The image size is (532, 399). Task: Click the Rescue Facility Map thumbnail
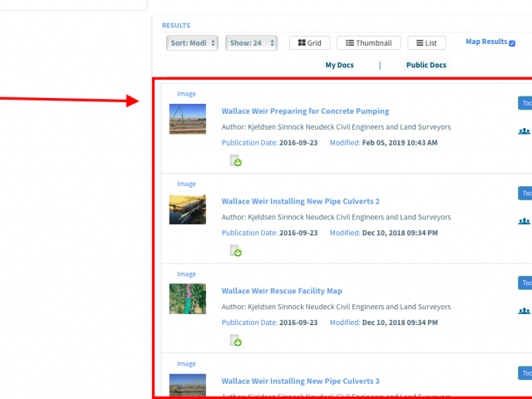point(187,298)
